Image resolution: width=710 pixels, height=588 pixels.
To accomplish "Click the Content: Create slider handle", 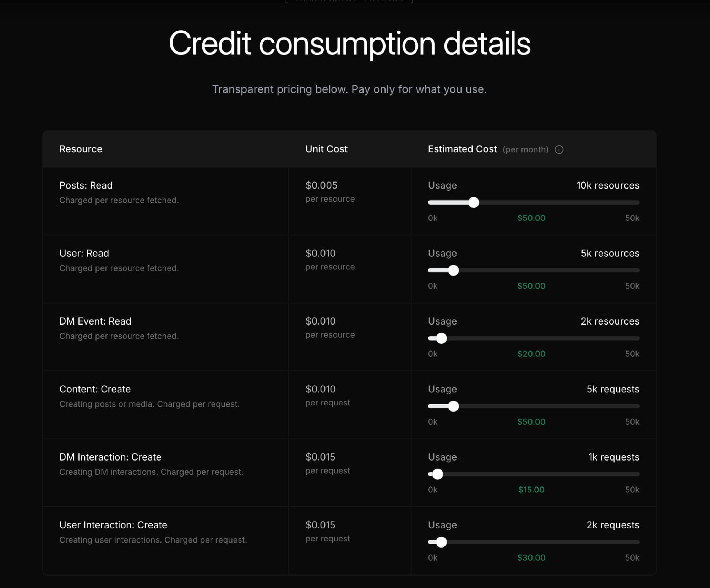I will coord(453,406).
